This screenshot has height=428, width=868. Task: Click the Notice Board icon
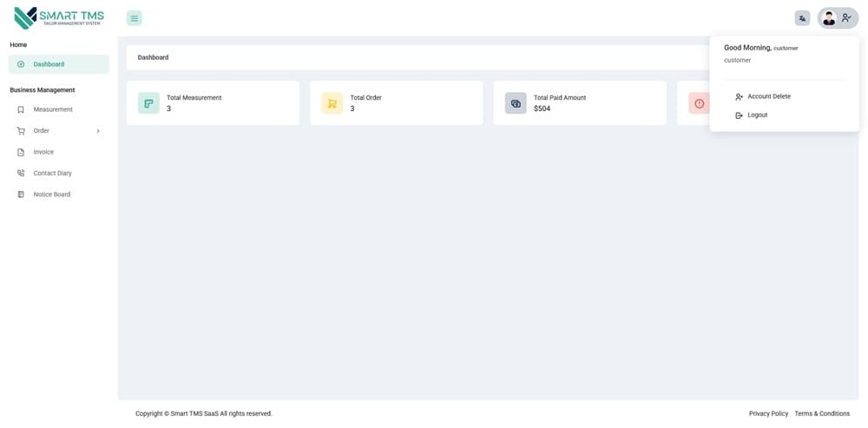pyautogui.click(x=21, y=194)
